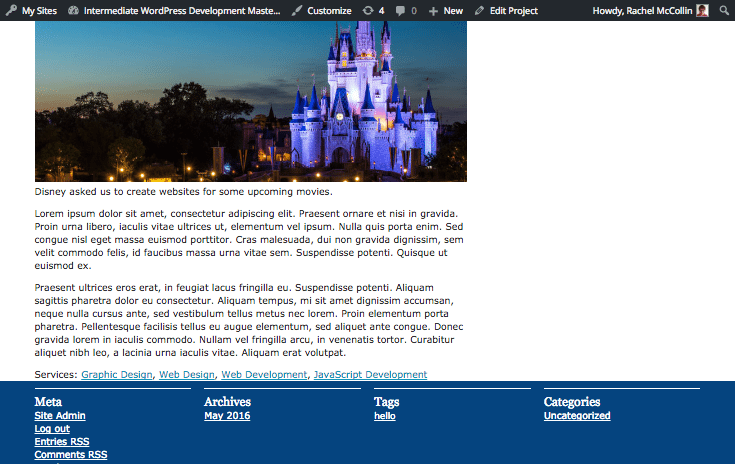Click the updates refresh icon
Viewport: 735px width, 464px height.
point(368,10)
